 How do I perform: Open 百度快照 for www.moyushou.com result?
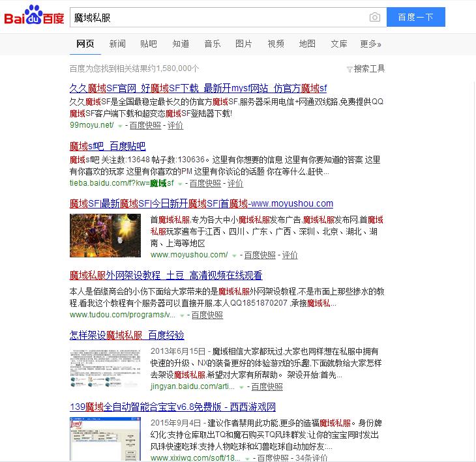[260, 255]
